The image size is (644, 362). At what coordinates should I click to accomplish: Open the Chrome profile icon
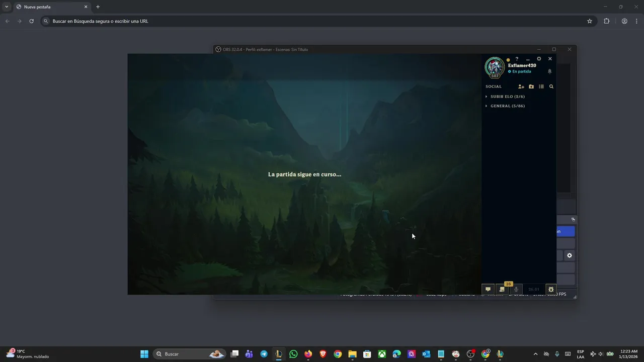pos(624,21)
